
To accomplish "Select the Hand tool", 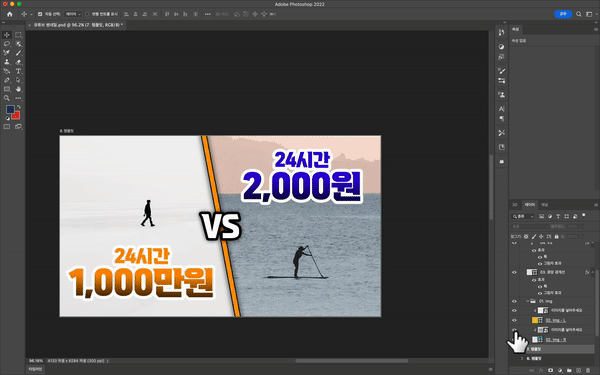I will 18,89.
